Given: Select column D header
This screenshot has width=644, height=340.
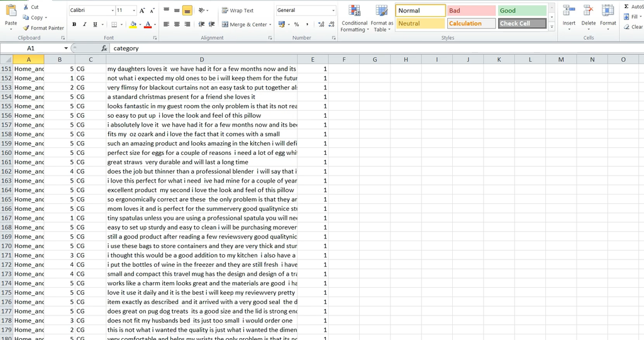Looking at the screenshot, I should (202, 60).
